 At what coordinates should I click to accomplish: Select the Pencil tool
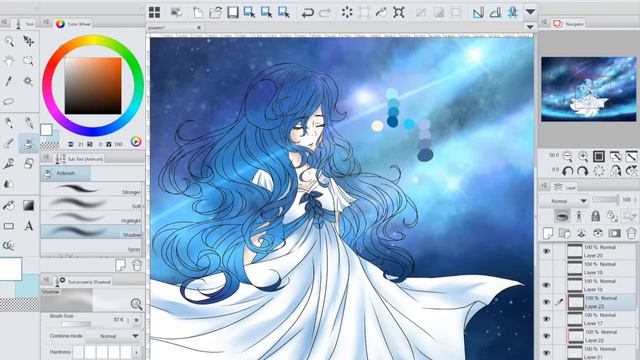[28, 122]
